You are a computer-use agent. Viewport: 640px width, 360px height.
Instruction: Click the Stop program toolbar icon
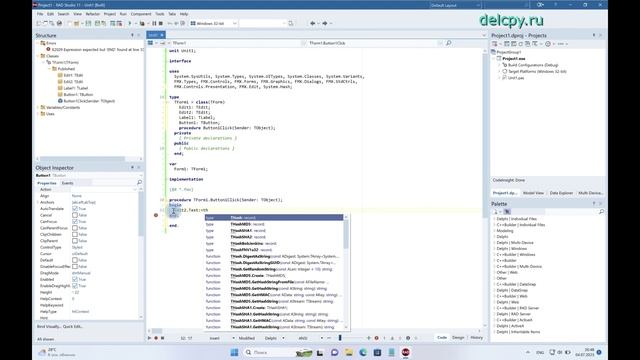(x=161, y=23)
